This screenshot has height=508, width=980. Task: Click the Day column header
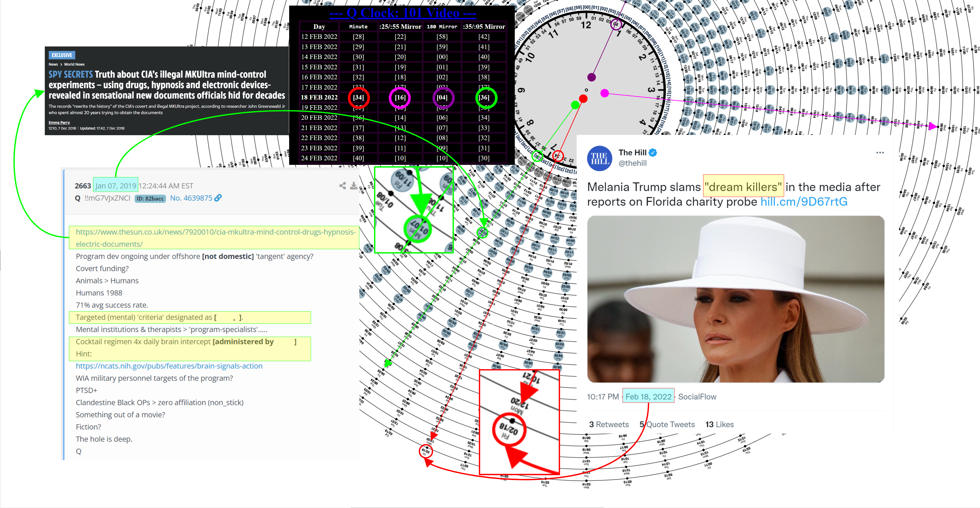(319, 27)
